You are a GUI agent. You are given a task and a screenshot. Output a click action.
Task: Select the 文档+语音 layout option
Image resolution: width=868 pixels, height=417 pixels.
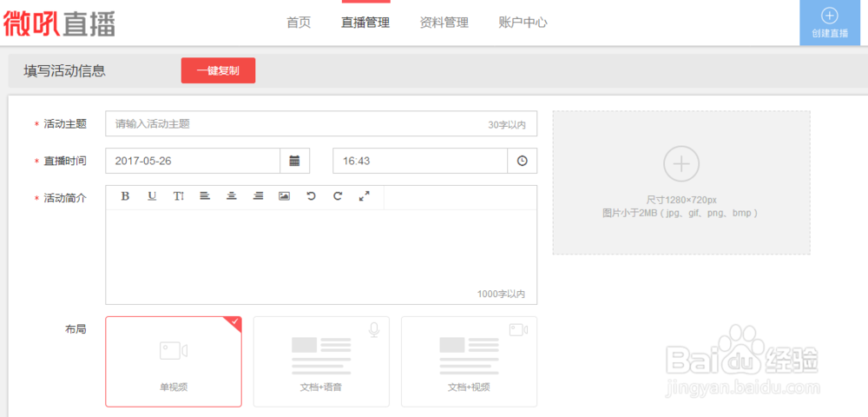click(x=321, y=361)
